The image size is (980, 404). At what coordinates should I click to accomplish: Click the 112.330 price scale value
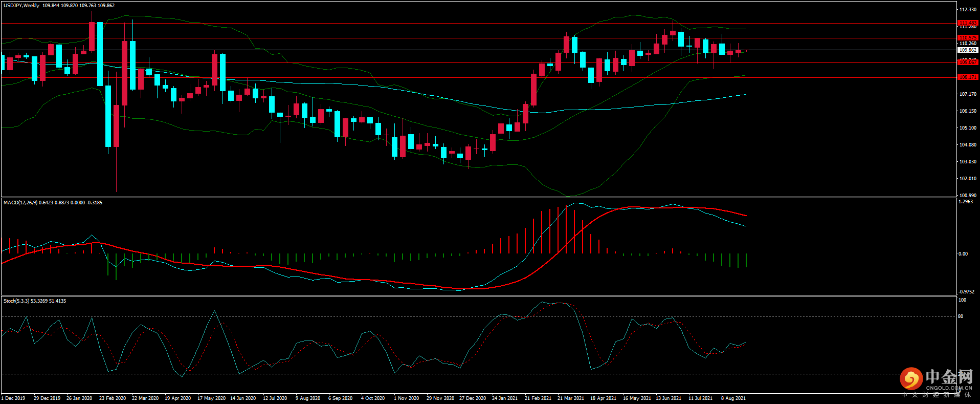point(968,10)
